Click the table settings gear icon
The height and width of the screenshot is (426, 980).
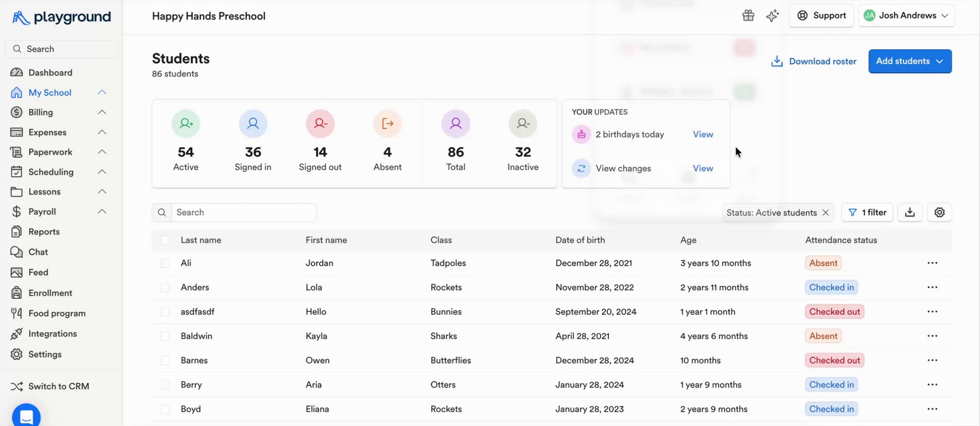click(x=939, y=212)
